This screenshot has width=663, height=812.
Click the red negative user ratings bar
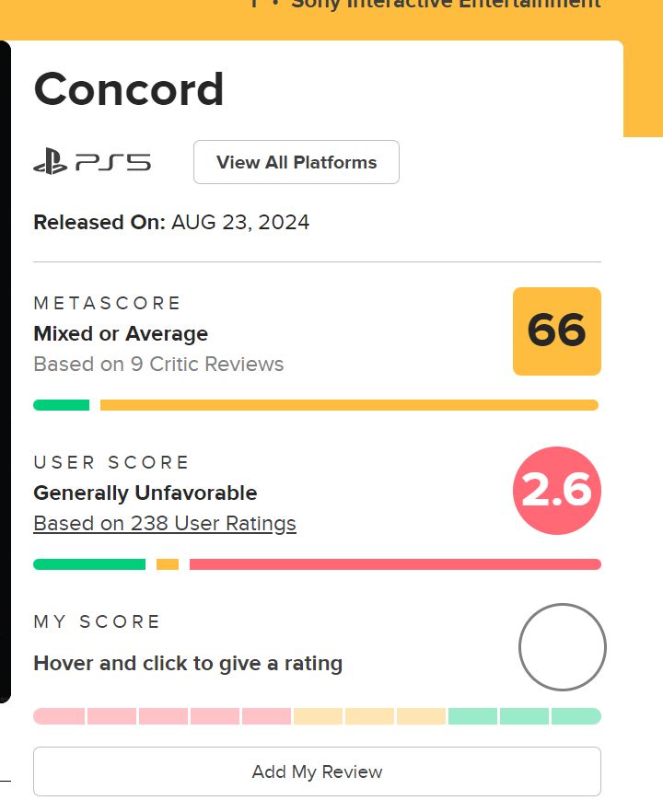tap(395, 564)
